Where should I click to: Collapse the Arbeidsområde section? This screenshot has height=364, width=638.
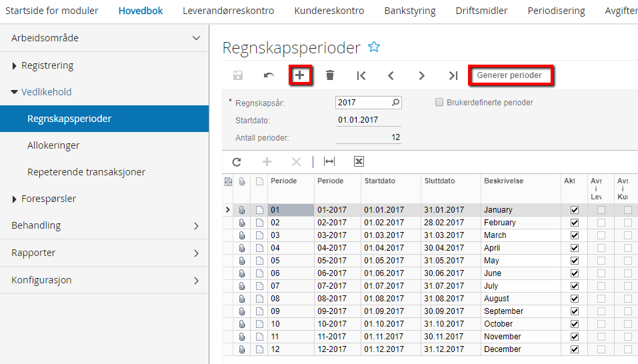196,38
